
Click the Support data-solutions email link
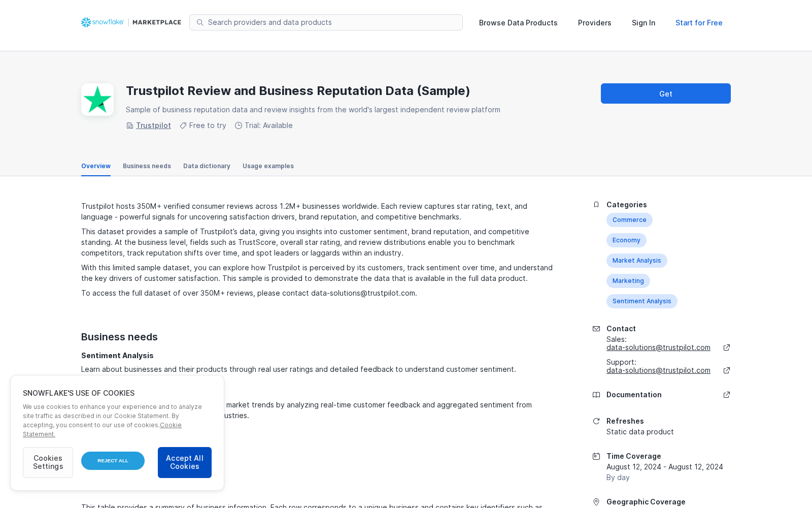[x=658, y=370]
